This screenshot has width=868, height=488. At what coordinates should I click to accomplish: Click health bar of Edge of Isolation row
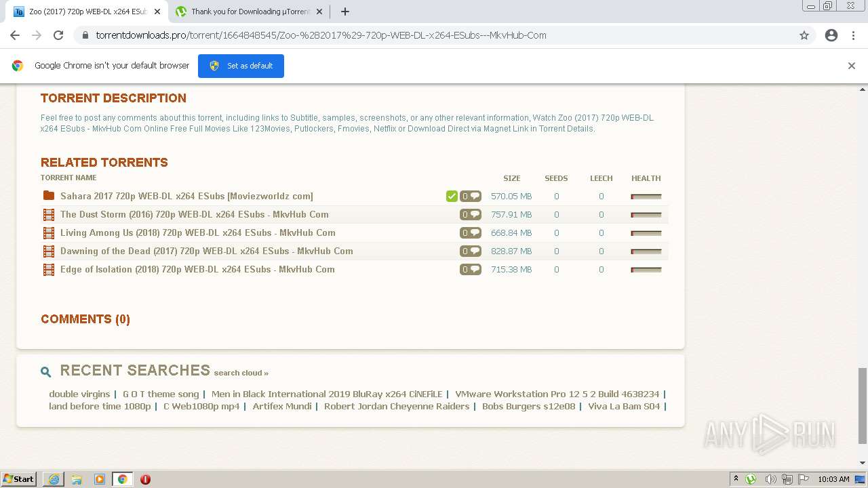click(646, 270)
